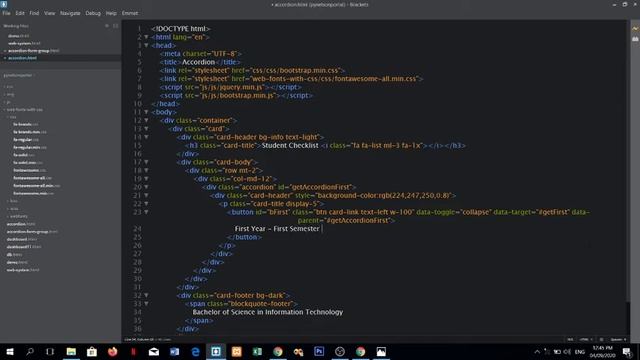Screen dimensions: 640x360
Task: Open the Mail app on the taskbar
Action: click(154, 351)
